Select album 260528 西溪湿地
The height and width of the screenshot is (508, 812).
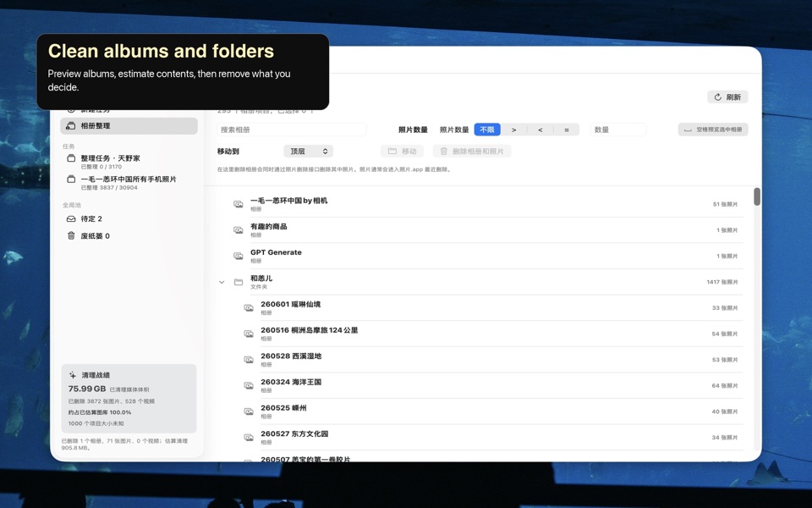click(480, 360)
